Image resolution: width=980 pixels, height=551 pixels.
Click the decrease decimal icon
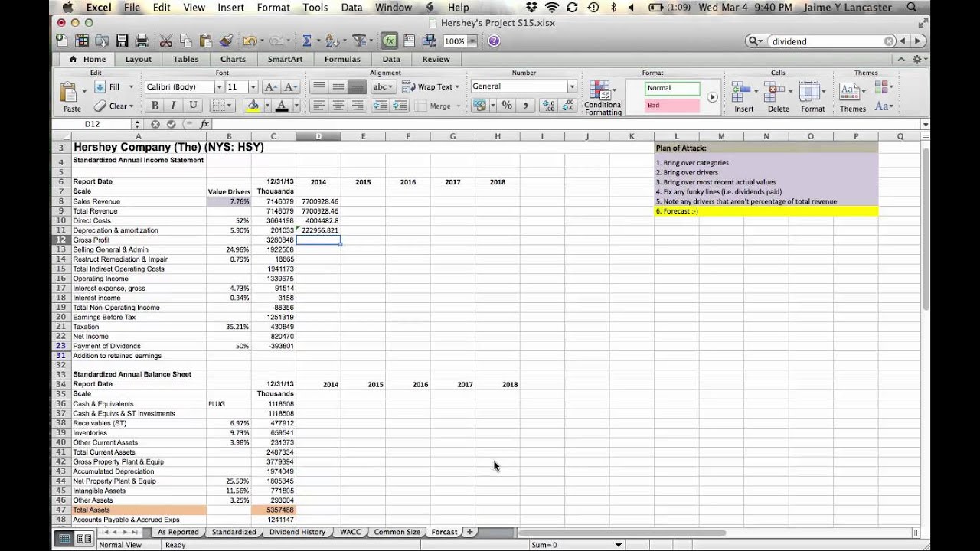[568, 106]
